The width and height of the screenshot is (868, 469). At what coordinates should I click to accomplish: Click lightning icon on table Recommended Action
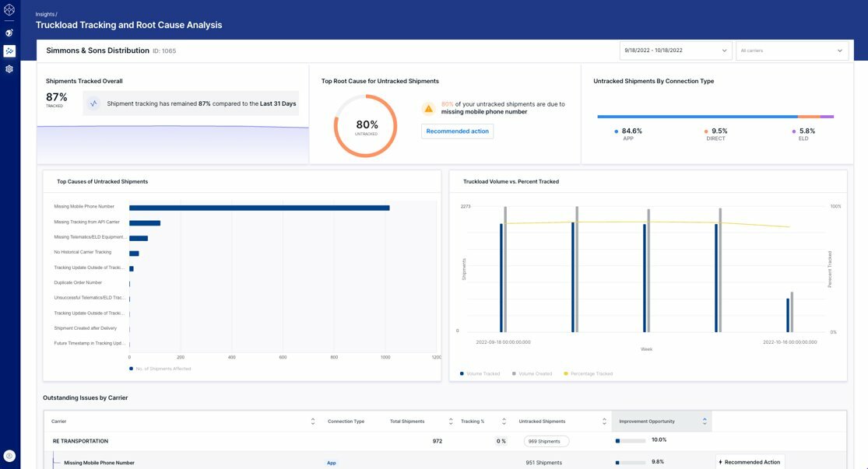[x=720, y=462]
